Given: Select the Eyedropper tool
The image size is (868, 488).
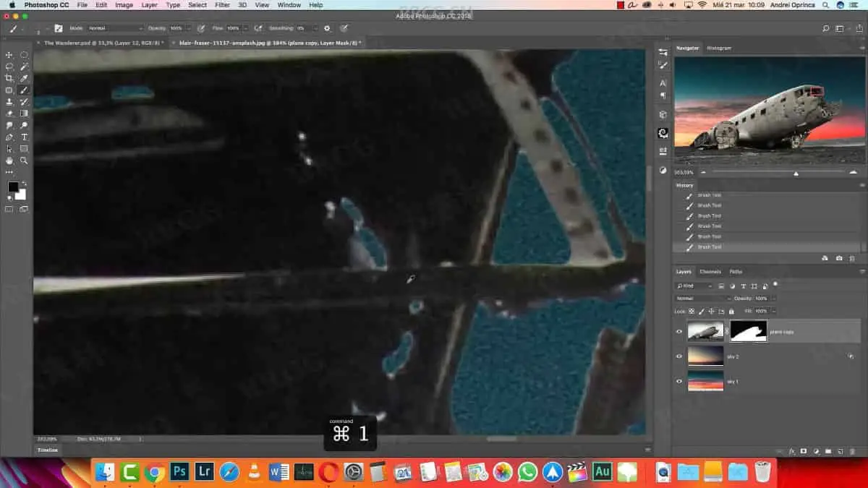Looking at the screenshot, I should (24, 78).
